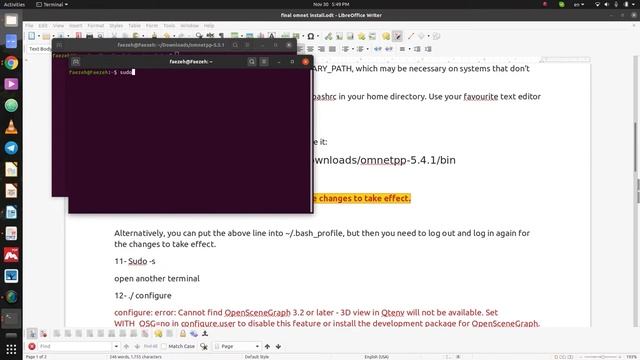Click Show Applications grid in dock
640x360 pixels.
pos(11,349)
